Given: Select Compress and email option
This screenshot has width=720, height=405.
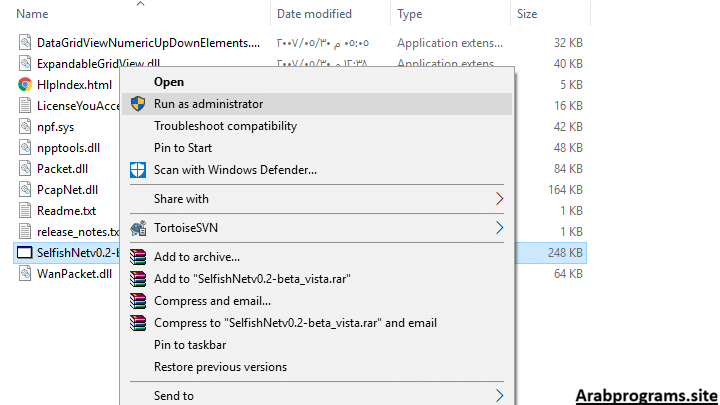Looking at the screenshot, I should [x=317, y=301].
